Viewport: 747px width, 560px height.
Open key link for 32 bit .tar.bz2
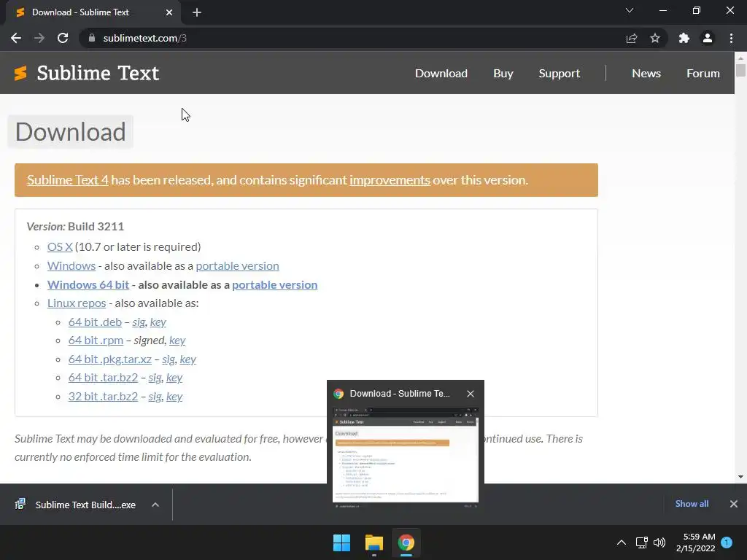pos(174,397)
